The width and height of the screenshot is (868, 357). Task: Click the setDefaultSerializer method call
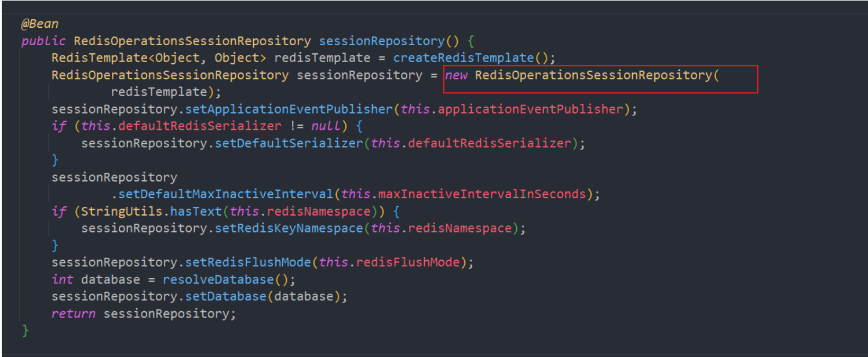coord(289,143)
